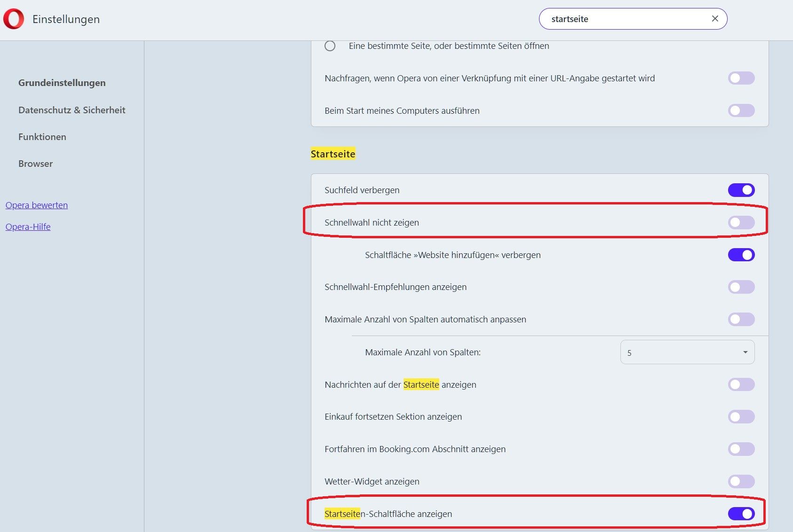Clear the settings search with X
This screenshot has width=793, height=532.
click(x=715, y=19)
